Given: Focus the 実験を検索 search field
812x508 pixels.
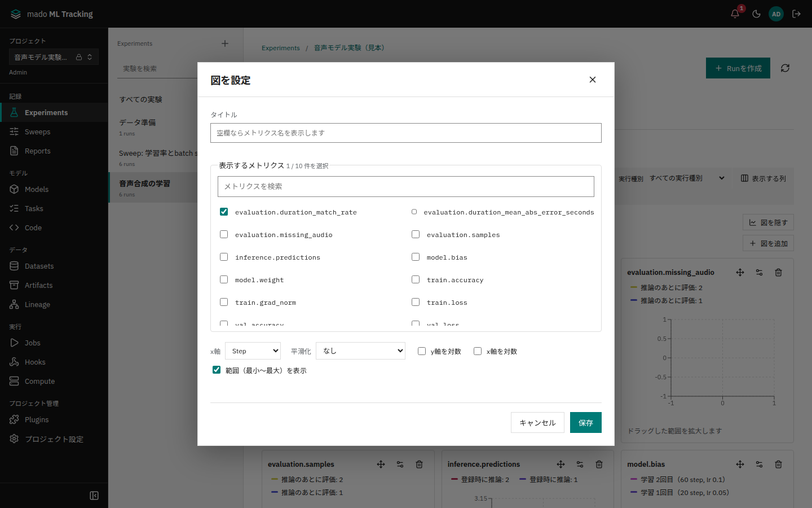Looking at the screenshot, I should click(x=158, y=69).
